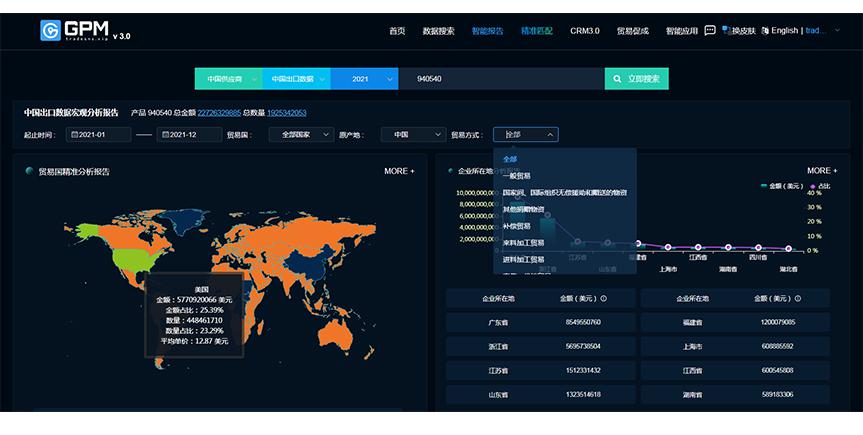Click calendar icon in 2021-12 end date
Screen dimensions: 863x435
click(164, 135)
